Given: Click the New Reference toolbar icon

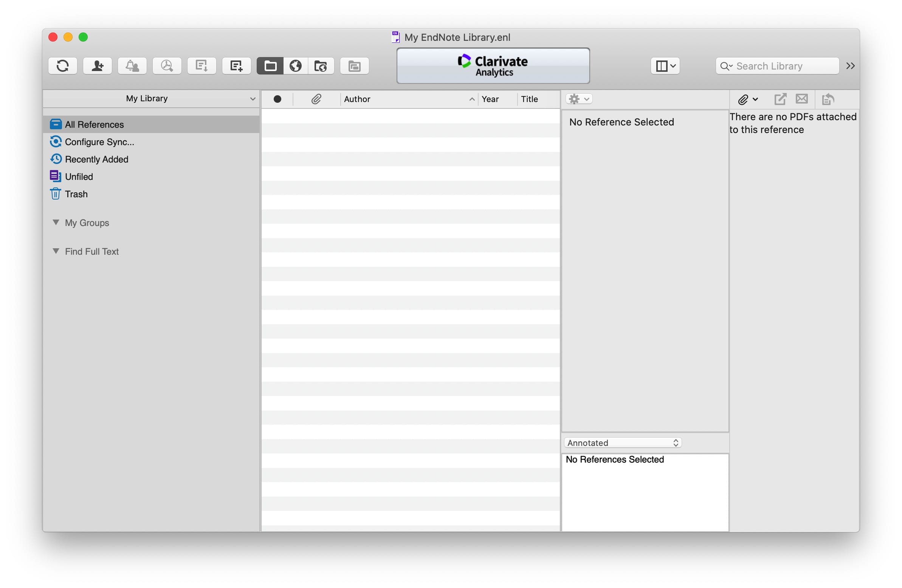Looking at the screenshot, I should pos(236,66).
